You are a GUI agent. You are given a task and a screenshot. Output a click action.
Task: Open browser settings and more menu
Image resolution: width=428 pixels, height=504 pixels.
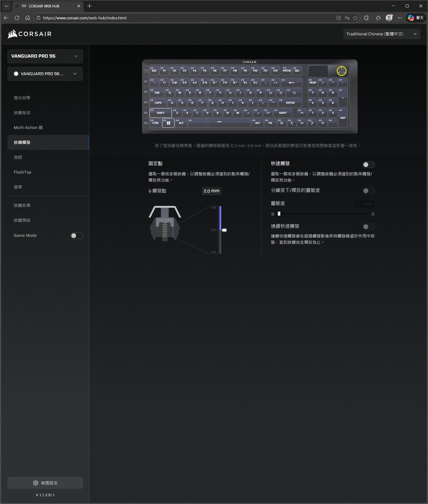click(400, 18)
